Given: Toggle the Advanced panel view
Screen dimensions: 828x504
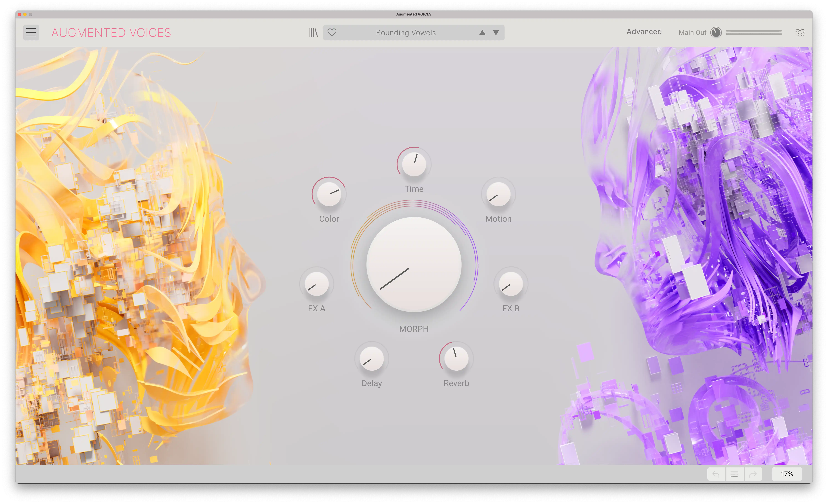Looking at the screenshot, I should tap(644, 32).
